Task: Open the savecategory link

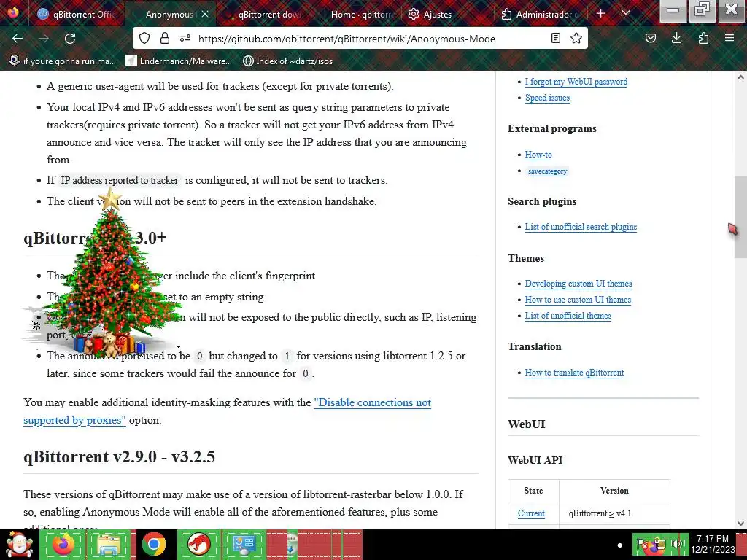Action: (547, 171)
